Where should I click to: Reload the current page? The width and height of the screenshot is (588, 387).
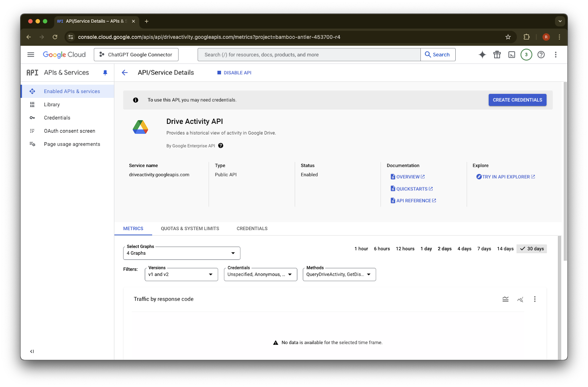[55, 37]
